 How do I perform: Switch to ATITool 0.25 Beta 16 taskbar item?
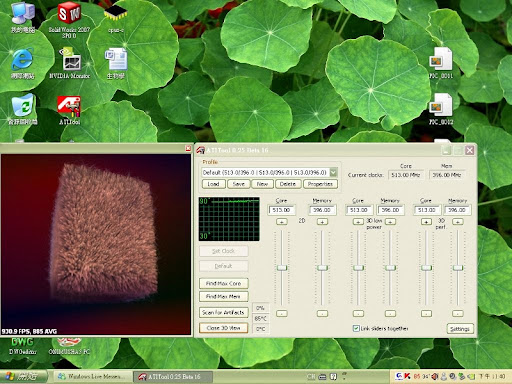click(173, 377)
